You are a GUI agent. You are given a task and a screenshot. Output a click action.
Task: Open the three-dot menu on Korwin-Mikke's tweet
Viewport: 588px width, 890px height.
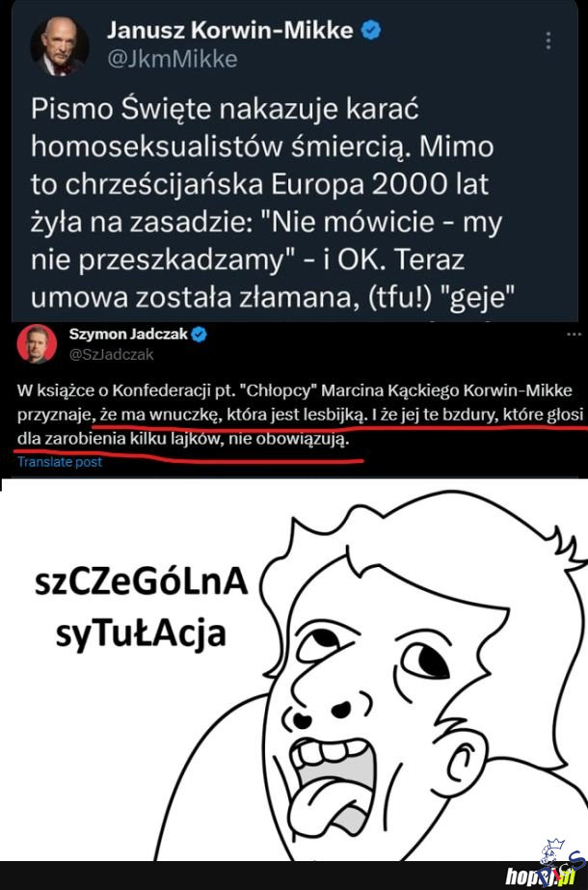tap(548, 41)
